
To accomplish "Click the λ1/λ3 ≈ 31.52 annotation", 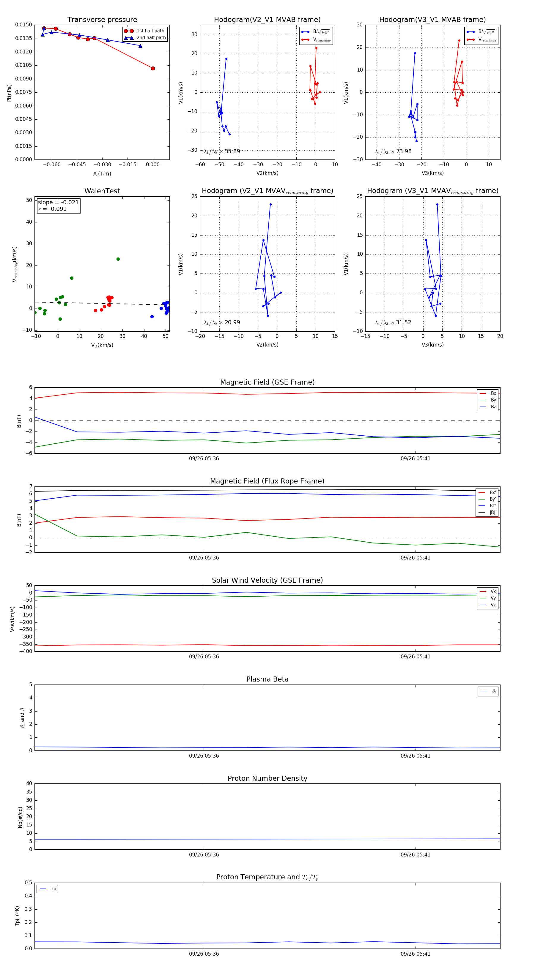I will tap(393, 323).
